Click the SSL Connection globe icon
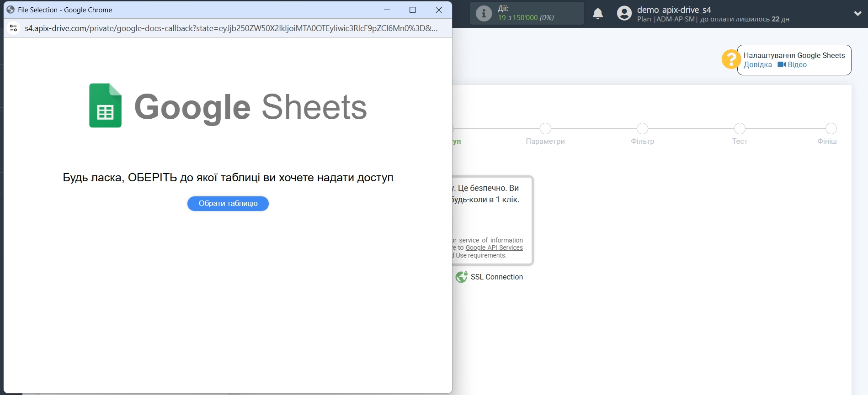868x395 pixels. pyautogui.click(x=461, y=277)
